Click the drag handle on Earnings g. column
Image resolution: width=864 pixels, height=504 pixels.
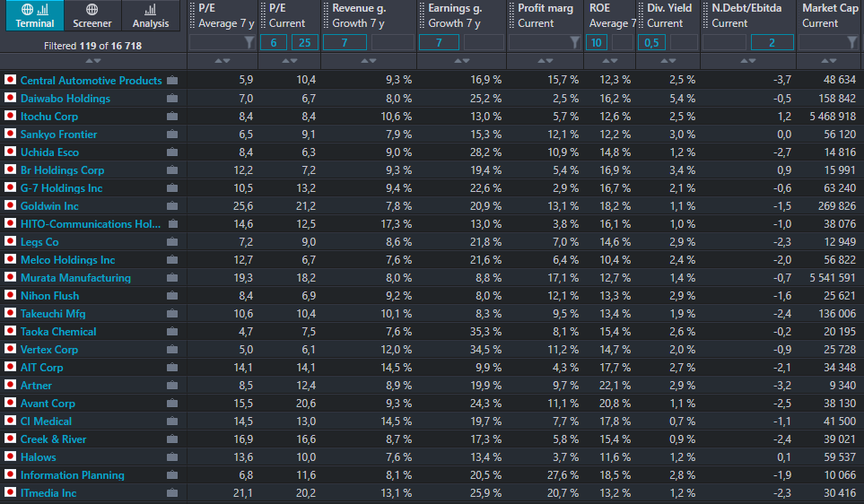[x=422, y=15]
